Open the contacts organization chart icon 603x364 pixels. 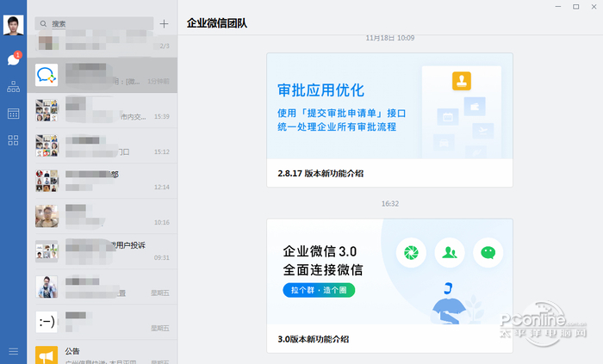[14, 86]
